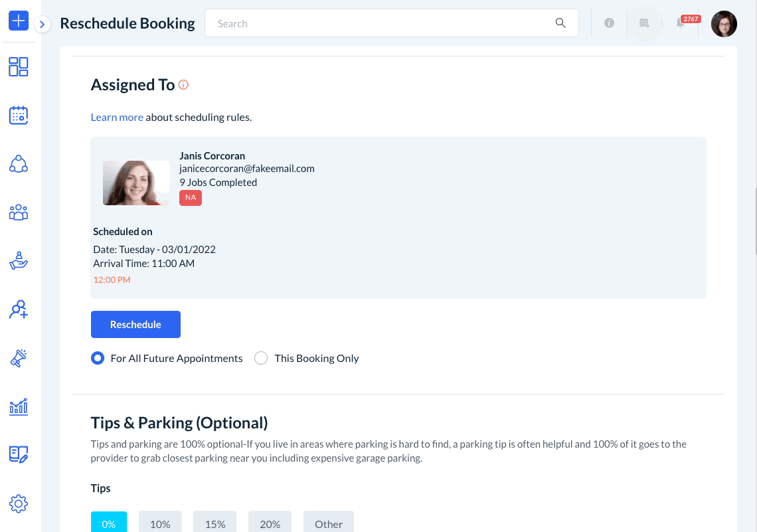This screenshot has width=757, height=532.
Task: Click Janis Corcoran's profile photo
Action: pos(136,183)
